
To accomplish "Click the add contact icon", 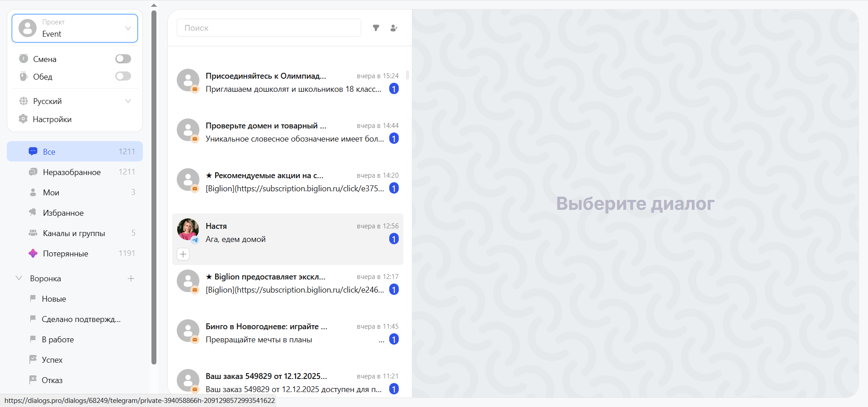I will tap(394, 28).
